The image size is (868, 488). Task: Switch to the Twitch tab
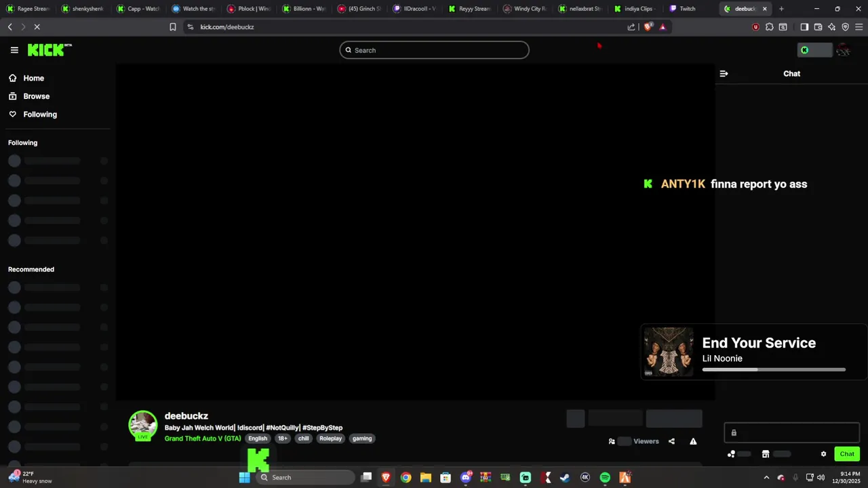click(x=690, y=9)
